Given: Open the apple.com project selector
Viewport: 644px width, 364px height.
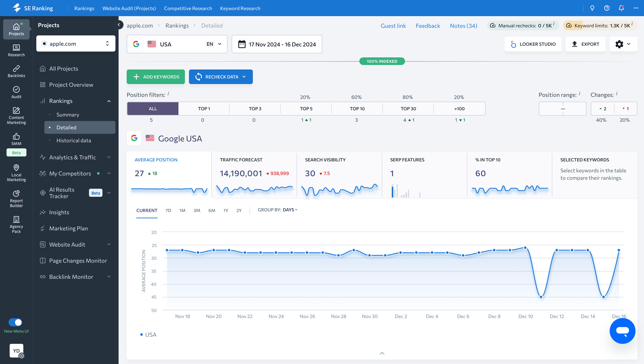Looking at the screenshot, I should tap(76, 43).
